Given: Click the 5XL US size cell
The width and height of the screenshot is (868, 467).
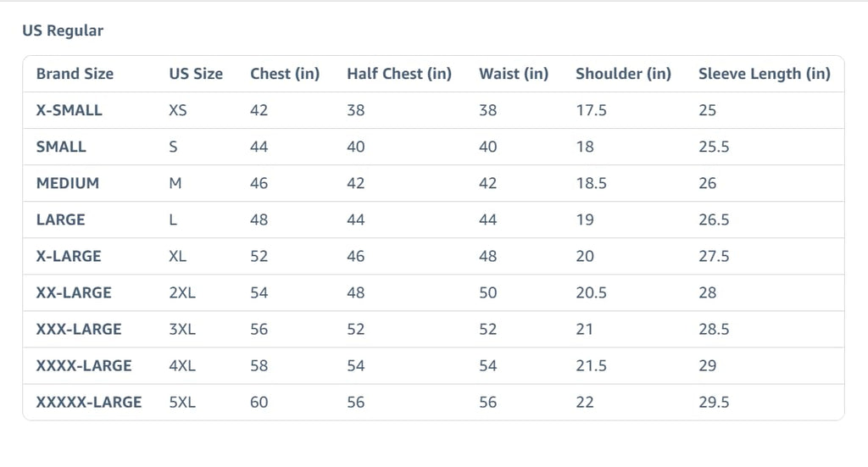Looking at the screenshot, I should coord(182,403).
